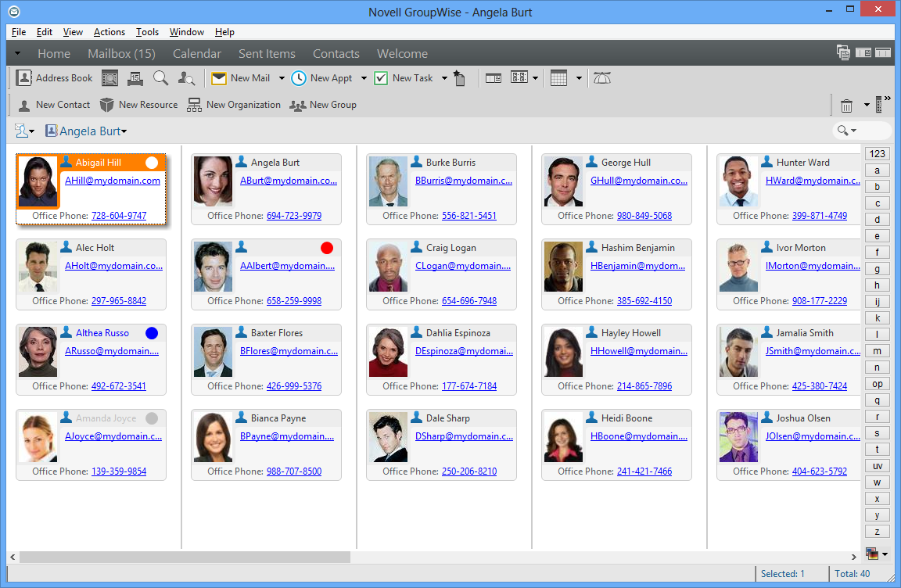Click the address selector icon after Address Book
Image resolution: width=901 pixels, height=588 pixels.
[x=109, y=78]
